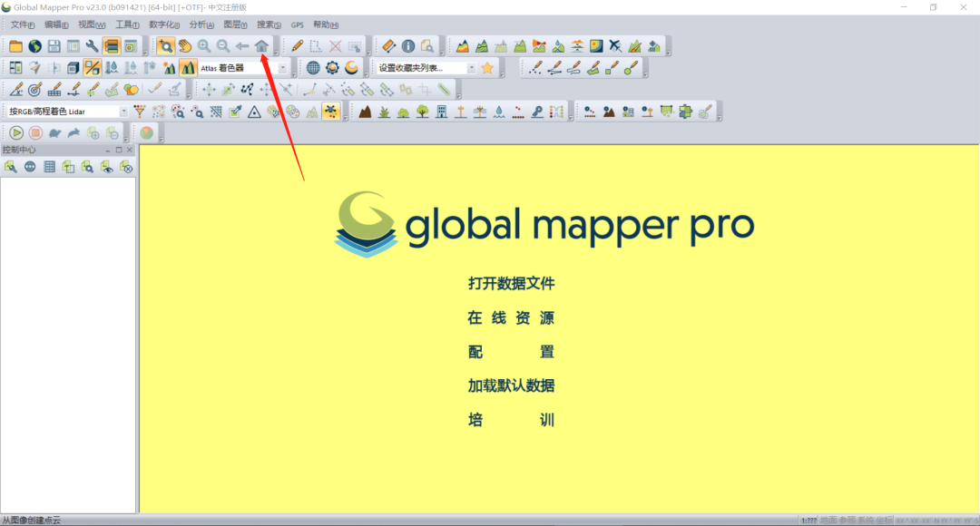Toggle layer visibility eye icon in Control Center
980x526 pixels.
pyautogui.click(x=107, y=167)
